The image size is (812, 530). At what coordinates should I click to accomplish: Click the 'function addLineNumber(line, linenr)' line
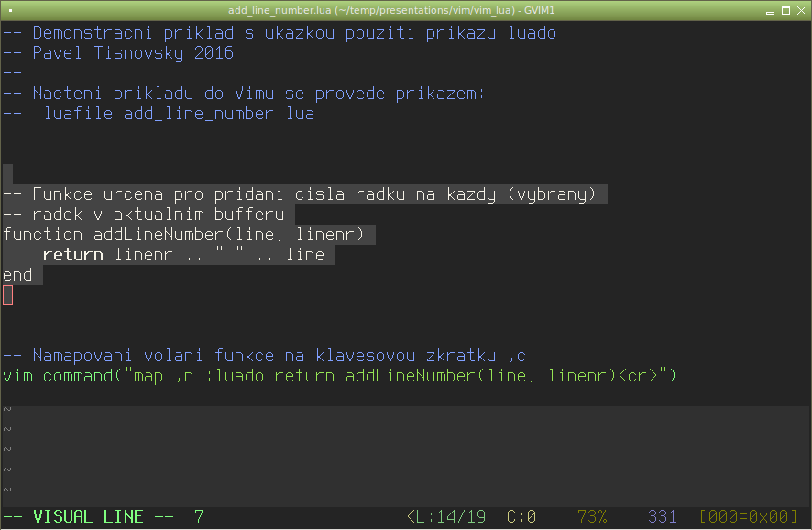(184, 236)
